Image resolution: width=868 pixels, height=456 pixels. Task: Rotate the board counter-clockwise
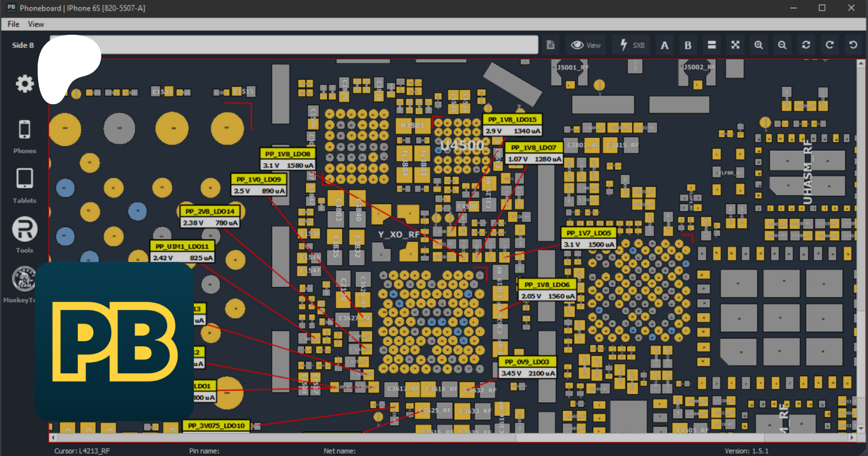tap(853, 45)
